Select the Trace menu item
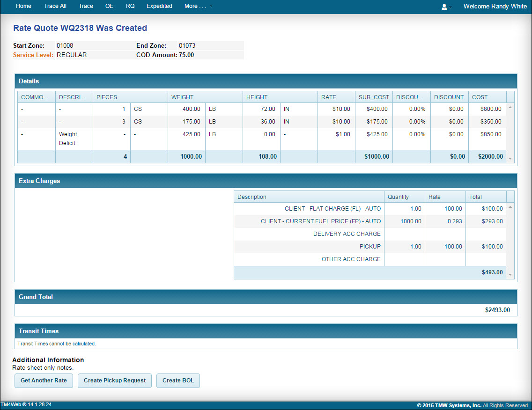The width and height of the screenshot is (532, 410). tap(86, 6)
